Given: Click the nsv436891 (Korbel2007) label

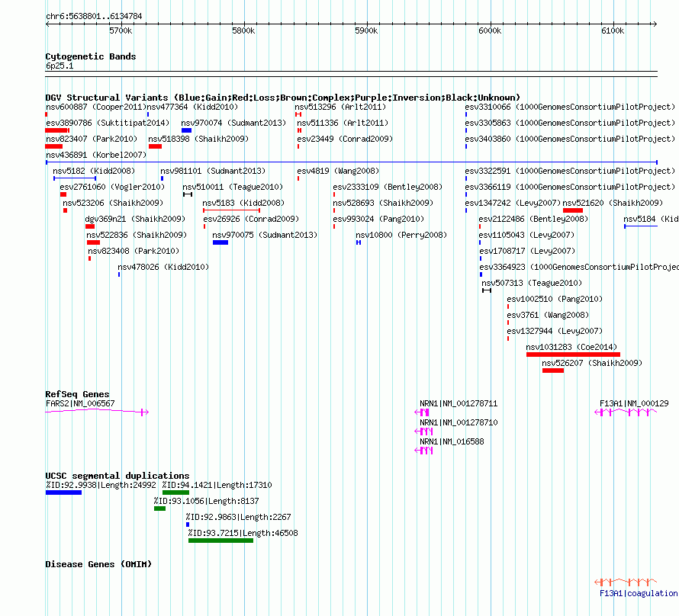Looking at the screenshot, I should pos(96,155).
